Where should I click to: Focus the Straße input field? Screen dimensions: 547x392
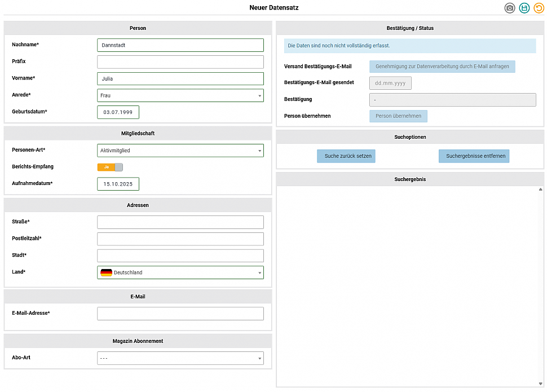pyautogui.click(x=180, y=222)
